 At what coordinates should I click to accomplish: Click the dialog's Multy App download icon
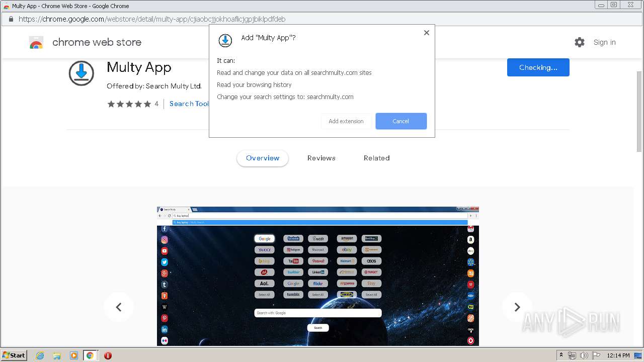225,41
